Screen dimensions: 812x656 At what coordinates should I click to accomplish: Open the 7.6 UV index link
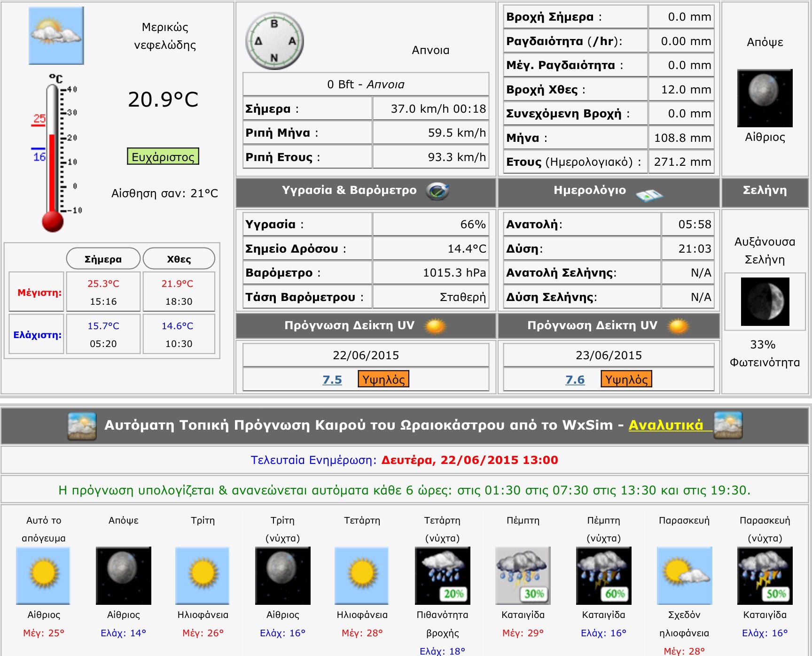pos(575,379)
